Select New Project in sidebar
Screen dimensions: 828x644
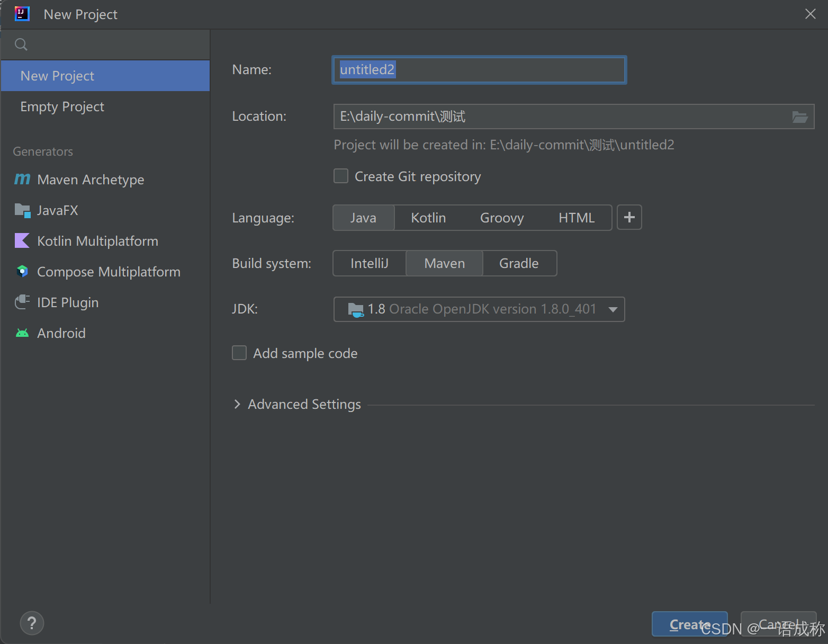(x=105, y=76)
